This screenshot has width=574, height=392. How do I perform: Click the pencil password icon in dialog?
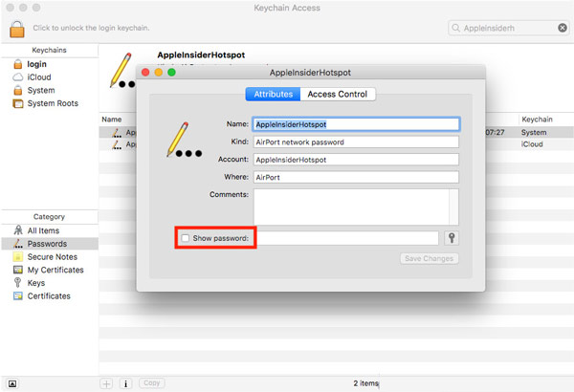(184, 140)
